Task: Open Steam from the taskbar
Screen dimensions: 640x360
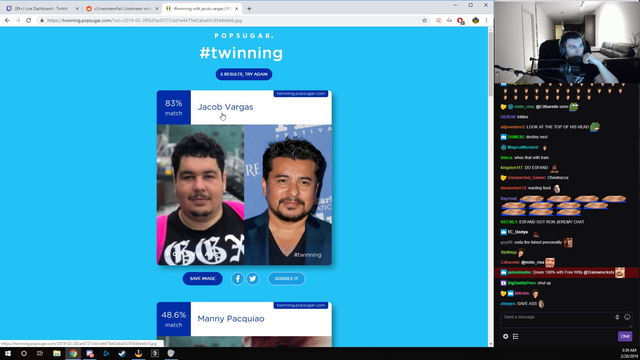Action: point(122,353)
